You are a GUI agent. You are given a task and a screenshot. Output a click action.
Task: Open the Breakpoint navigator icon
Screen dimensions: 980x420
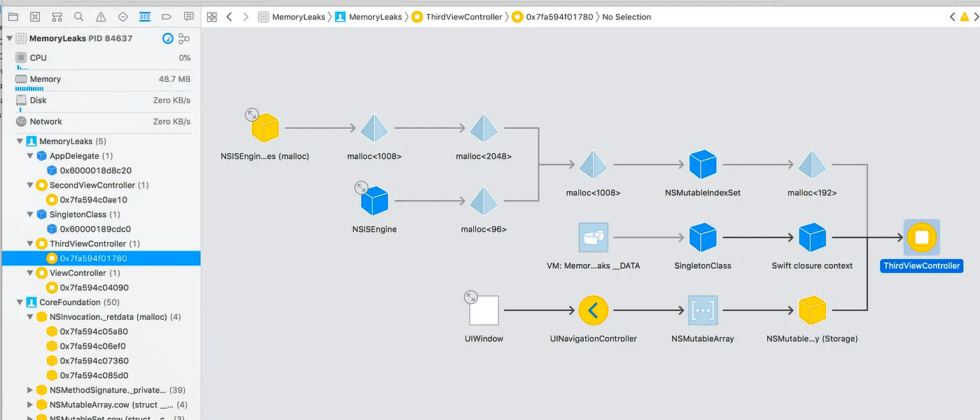167,16
